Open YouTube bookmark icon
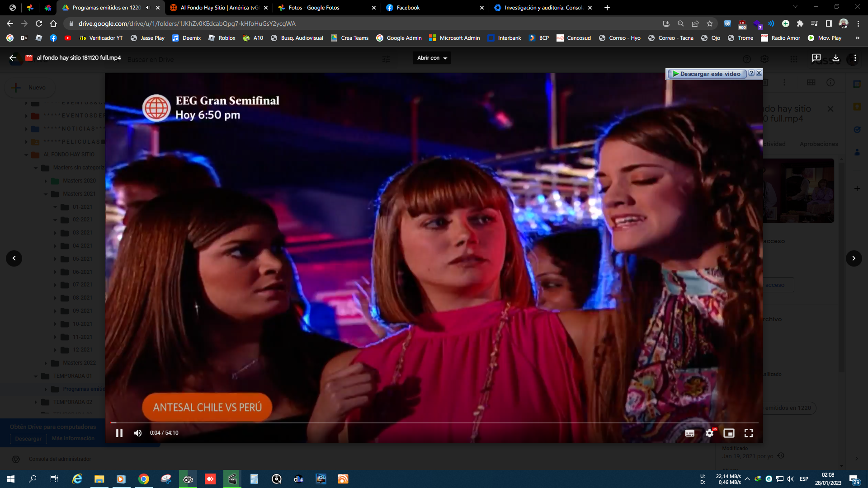This screenshot has height=488, width=868. (x=68, y=38)
